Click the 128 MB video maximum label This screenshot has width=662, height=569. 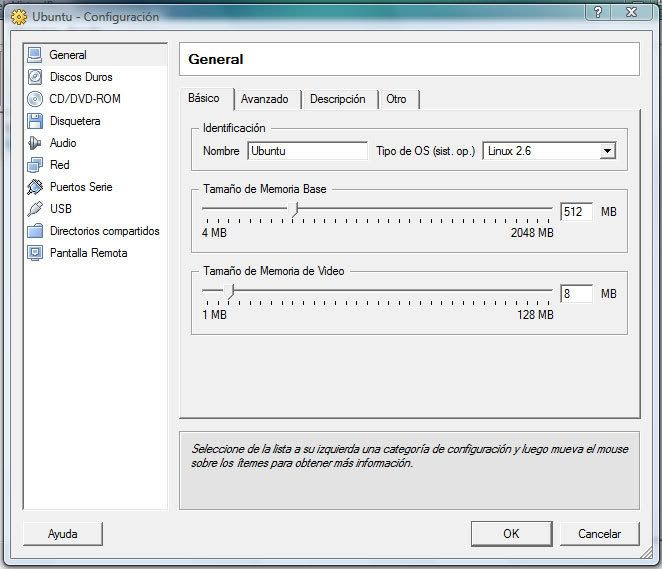point(535,314)
